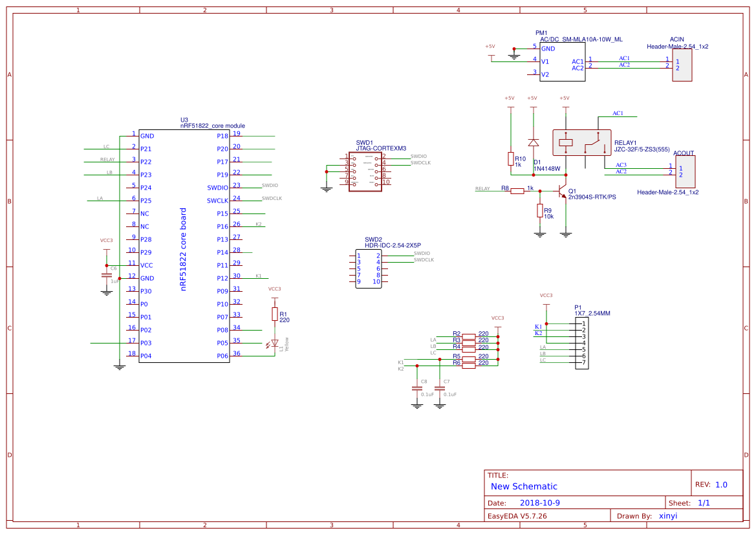Click the "EasyEDA V5.7.26" version text
The width and height of the screenshot is (756, 535).
[x=517, y=516]
